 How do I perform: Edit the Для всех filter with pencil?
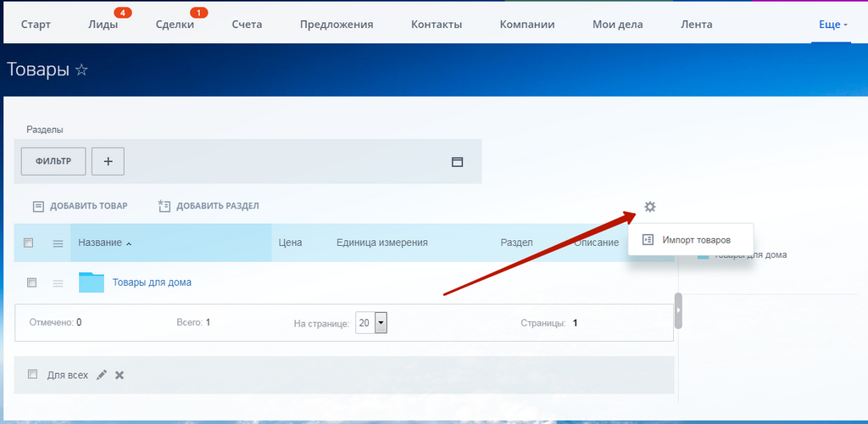tap(101, 375)
